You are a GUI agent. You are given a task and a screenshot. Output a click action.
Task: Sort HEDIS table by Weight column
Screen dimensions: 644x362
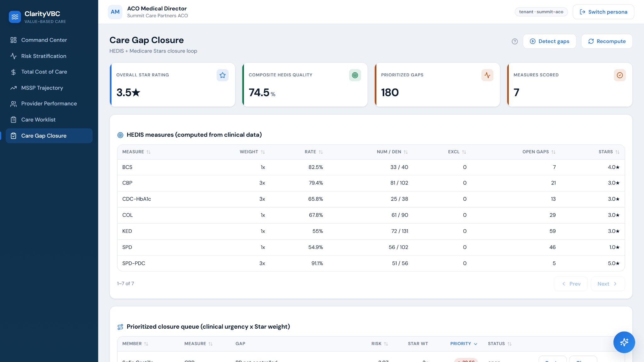[263, 152]
